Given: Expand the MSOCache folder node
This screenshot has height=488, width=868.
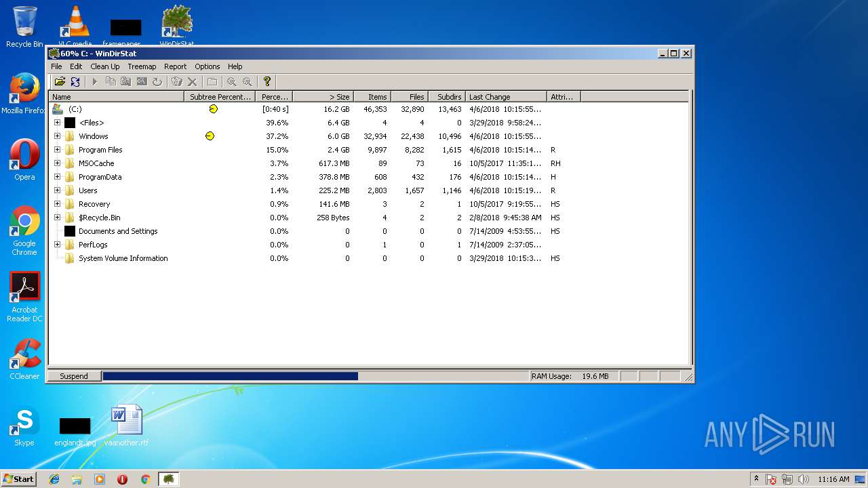Looking at the screenshot, I should [x=57, y=163].
